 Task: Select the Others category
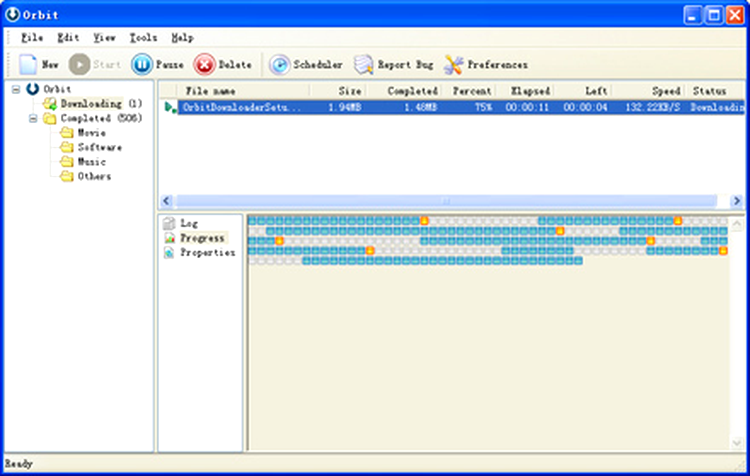(94, 176)
